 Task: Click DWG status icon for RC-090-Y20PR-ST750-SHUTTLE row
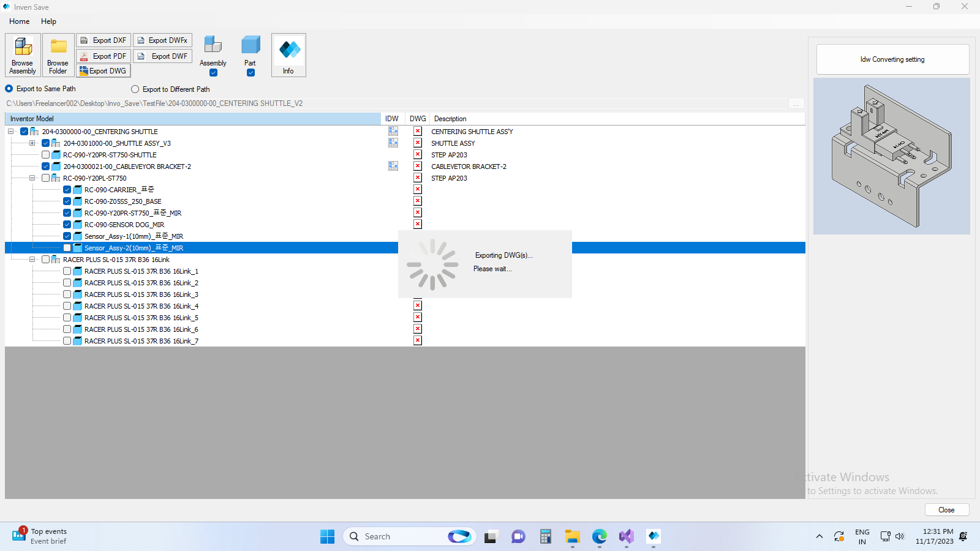coord(418,154)
